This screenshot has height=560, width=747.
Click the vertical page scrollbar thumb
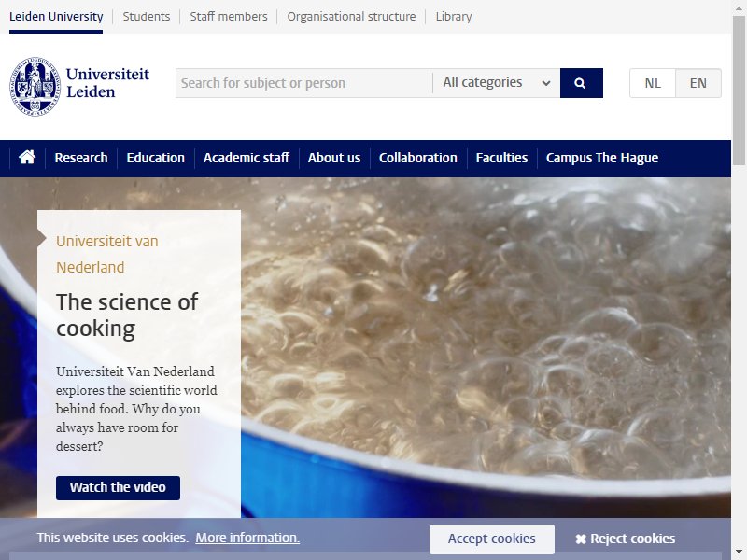(739, 91)
